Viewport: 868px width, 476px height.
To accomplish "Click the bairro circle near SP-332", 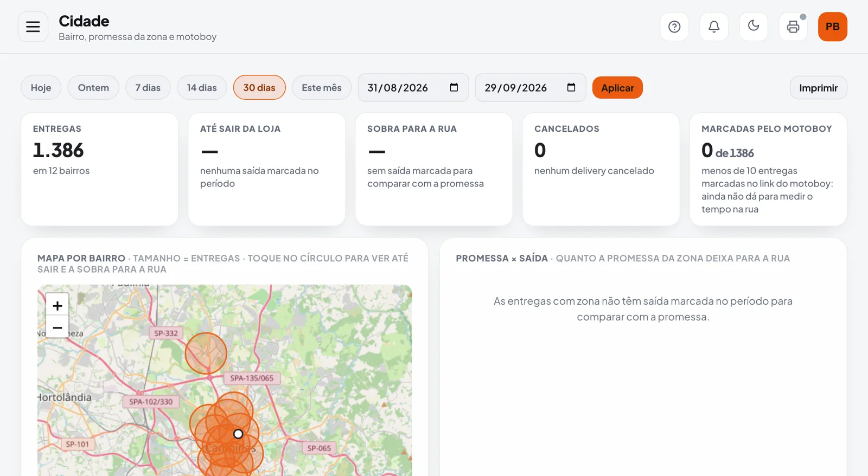I will [x=206, y=353].
